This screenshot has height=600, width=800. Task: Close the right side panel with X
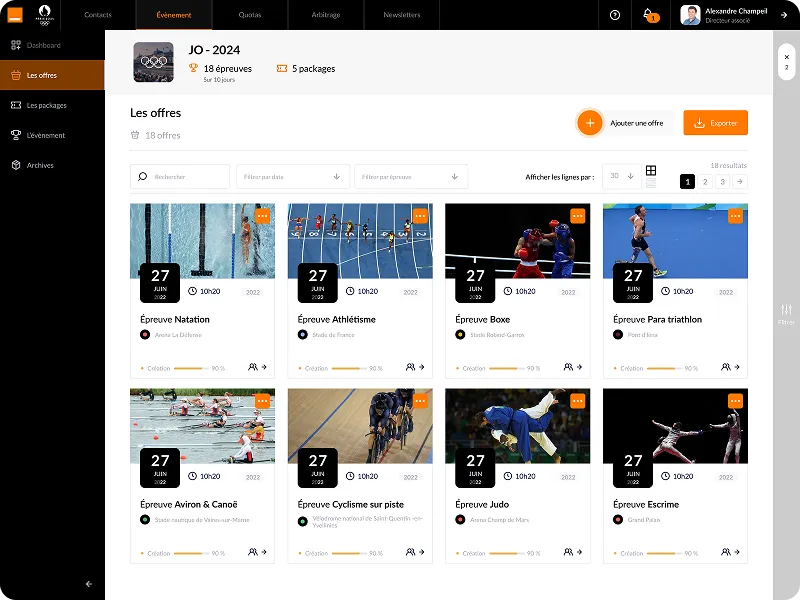coord(787,57)
